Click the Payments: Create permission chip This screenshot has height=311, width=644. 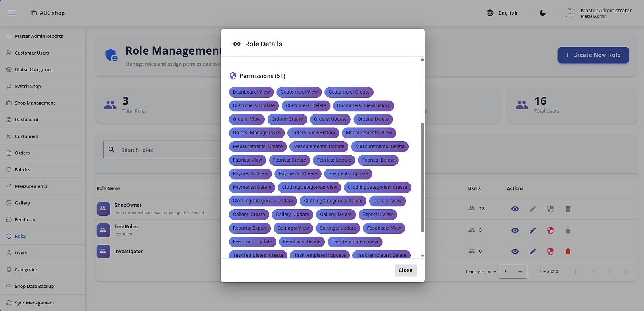point(298,174)
